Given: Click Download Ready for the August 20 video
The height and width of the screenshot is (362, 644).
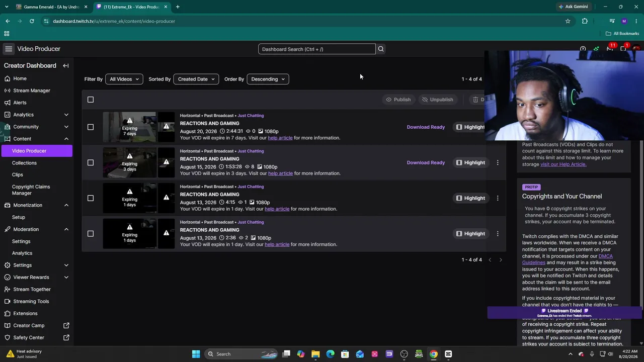Looking at the screenshot, I should pyautogui.click(x=426, y=127).
